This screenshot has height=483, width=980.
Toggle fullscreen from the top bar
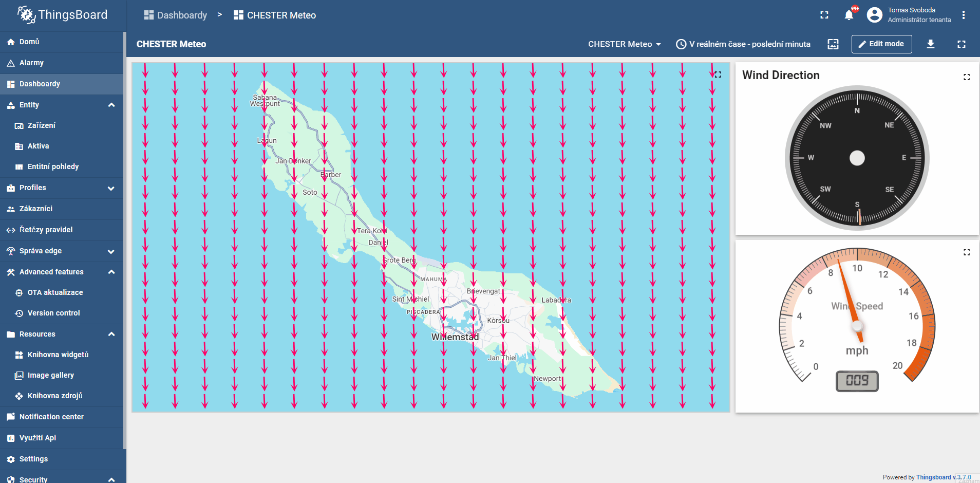coord(824,15)
